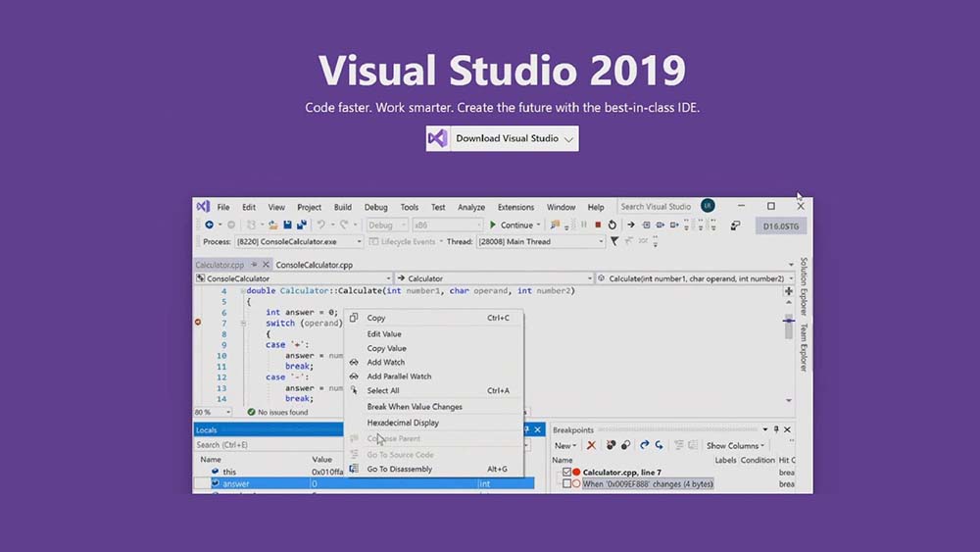Viewport: 980px width, 552px height.
Task: Click Go To Disassembly in context menu
Action: click(434, 469)
